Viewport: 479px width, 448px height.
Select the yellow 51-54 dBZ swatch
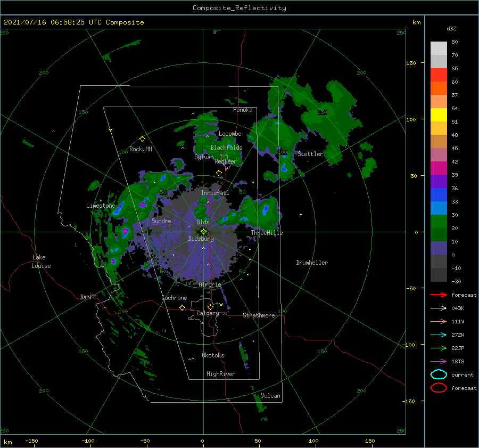[439, 115]
